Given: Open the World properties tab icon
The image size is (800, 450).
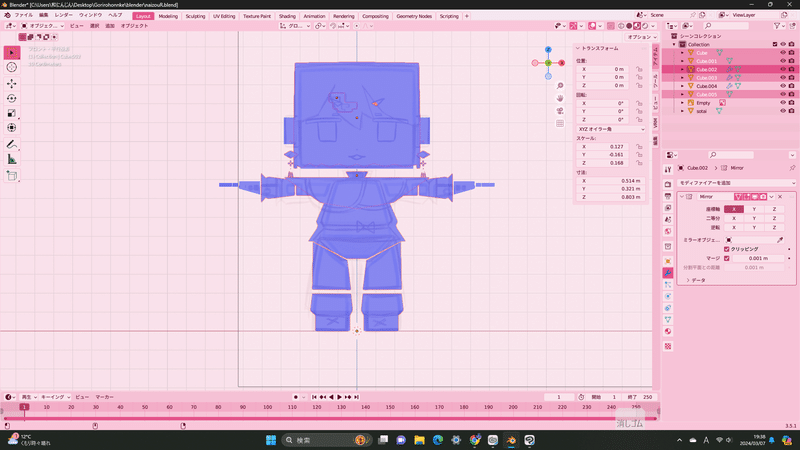Looking at the screenshot, I should click(x=668, y=231).
